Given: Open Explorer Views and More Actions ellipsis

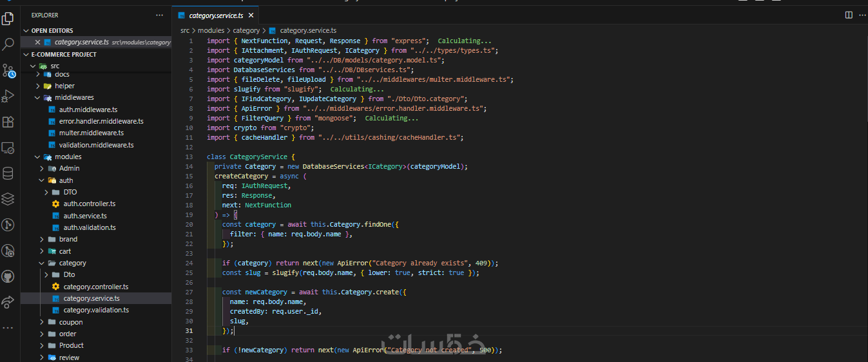Looking at the screenshot, I should click(x=159, y=15).
